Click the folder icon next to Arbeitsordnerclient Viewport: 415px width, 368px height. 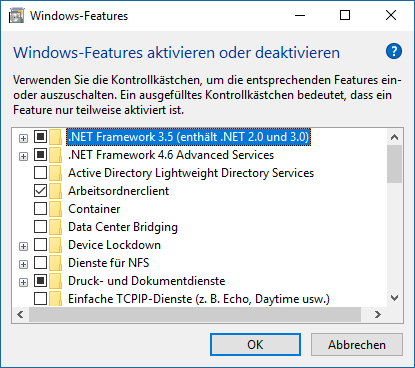(x=55, y=191)
